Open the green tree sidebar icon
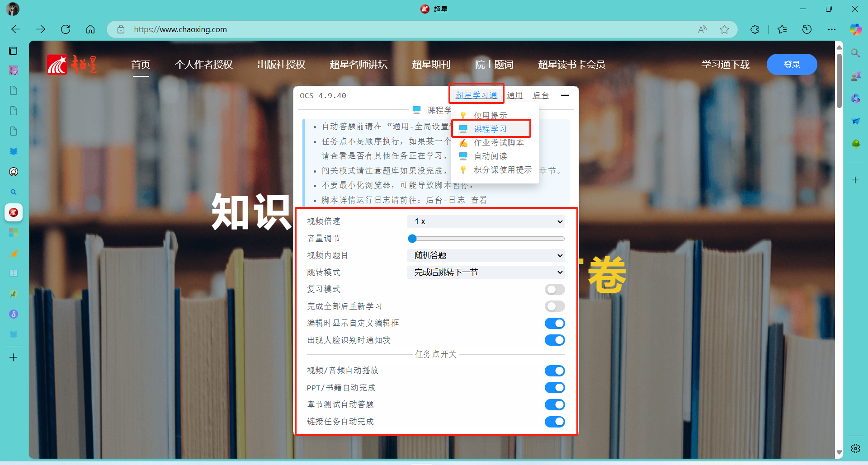This screenshot has height=465, width=868. (855, 144)
